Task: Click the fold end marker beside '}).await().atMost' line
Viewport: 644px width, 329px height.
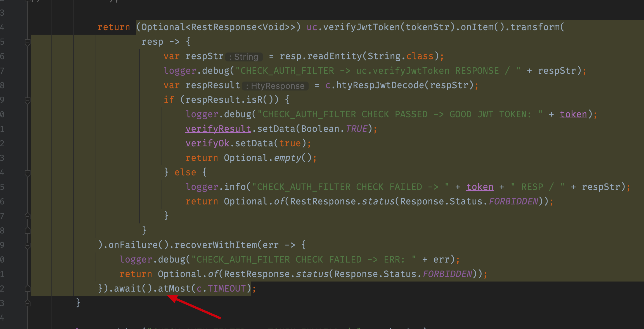Action: 27,289
